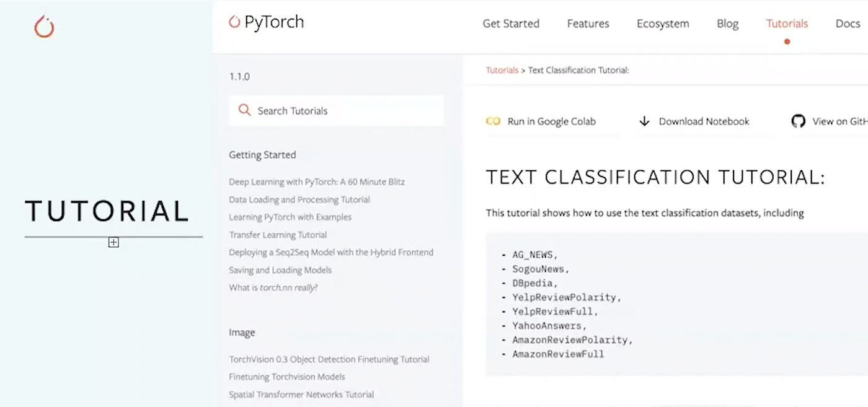Click the Text Classification Tutorial breadcrumb text
The height and width of the screenshot is (407, 868).
click(x=578, y=70)
